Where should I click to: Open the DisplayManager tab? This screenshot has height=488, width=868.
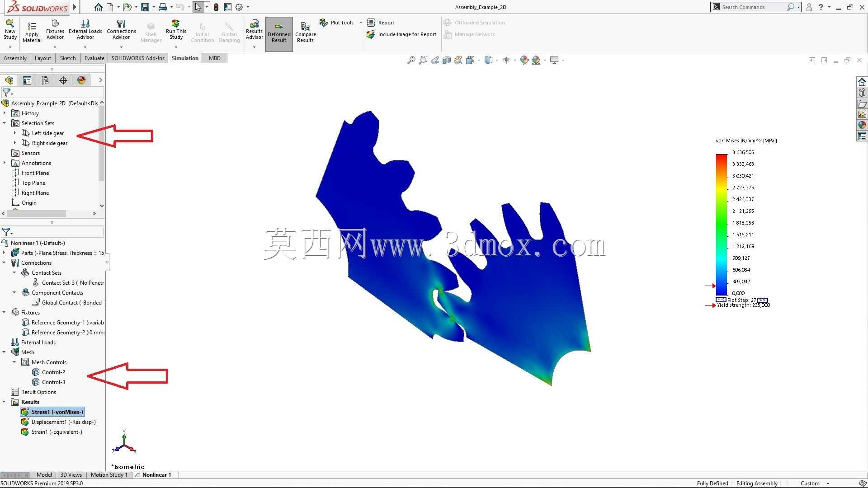81,80
